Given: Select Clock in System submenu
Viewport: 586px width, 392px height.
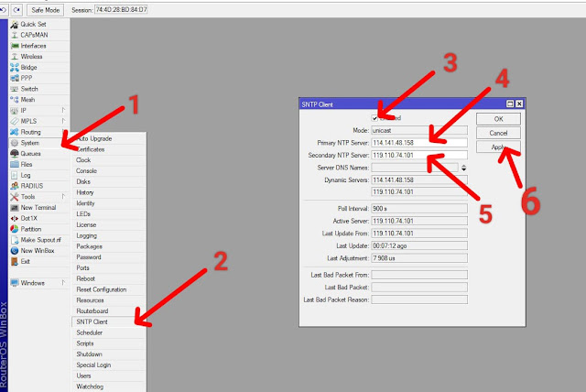Looking at the screenshot, I should tap(108, 160).
